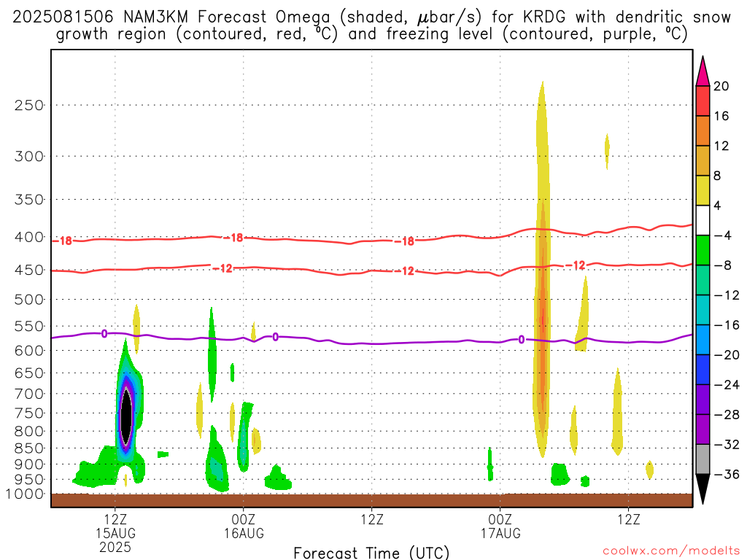This screenshot has width=747, height=560.
Task: Click the color scale value 16
Action: (x=721, y=116)
